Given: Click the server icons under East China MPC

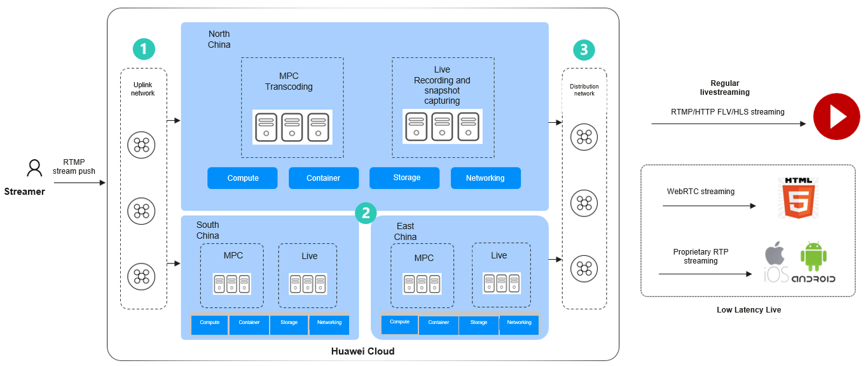Looking at the screenshot, I should pos(422,284).
